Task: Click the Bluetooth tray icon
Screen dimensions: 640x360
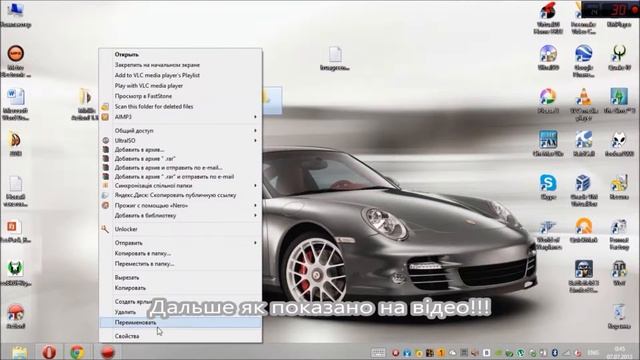Action: click(555, 353)
